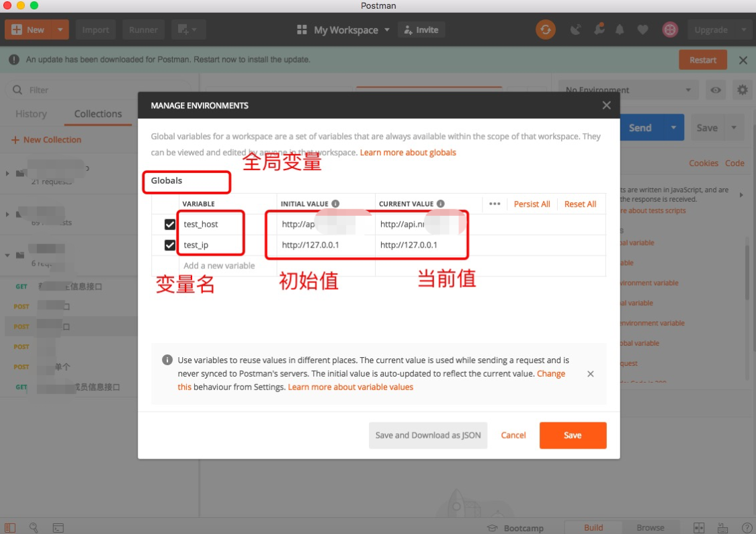
Task: Open the user avatar icon
Action: 670,30
